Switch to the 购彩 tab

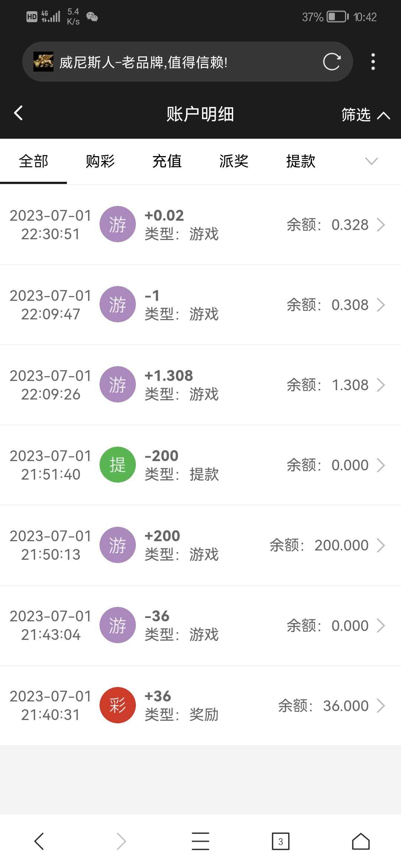point(100,161)
